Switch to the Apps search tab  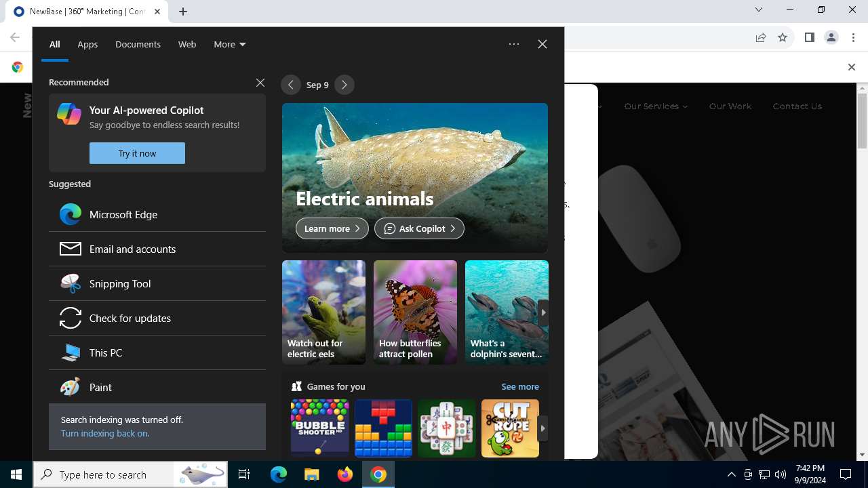87,44
